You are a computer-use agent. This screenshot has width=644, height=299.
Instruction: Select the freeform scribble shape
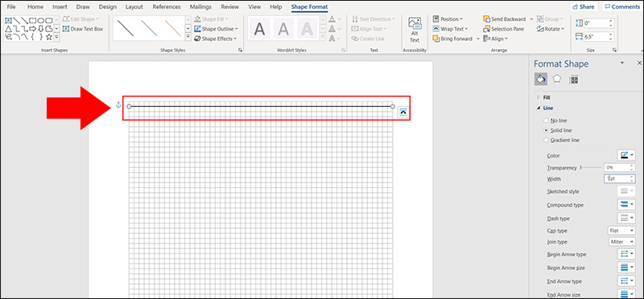click(x=8, y=37)
